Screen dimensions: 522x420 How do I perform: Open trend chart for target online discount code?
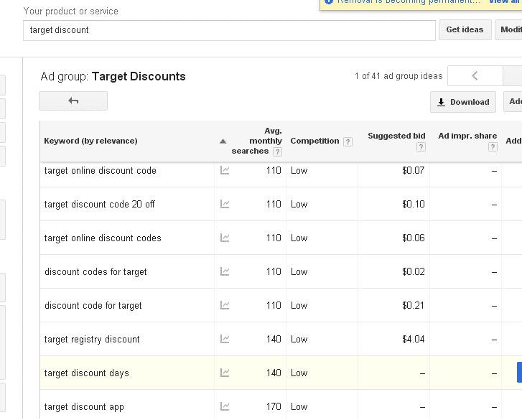pos(225,170)
